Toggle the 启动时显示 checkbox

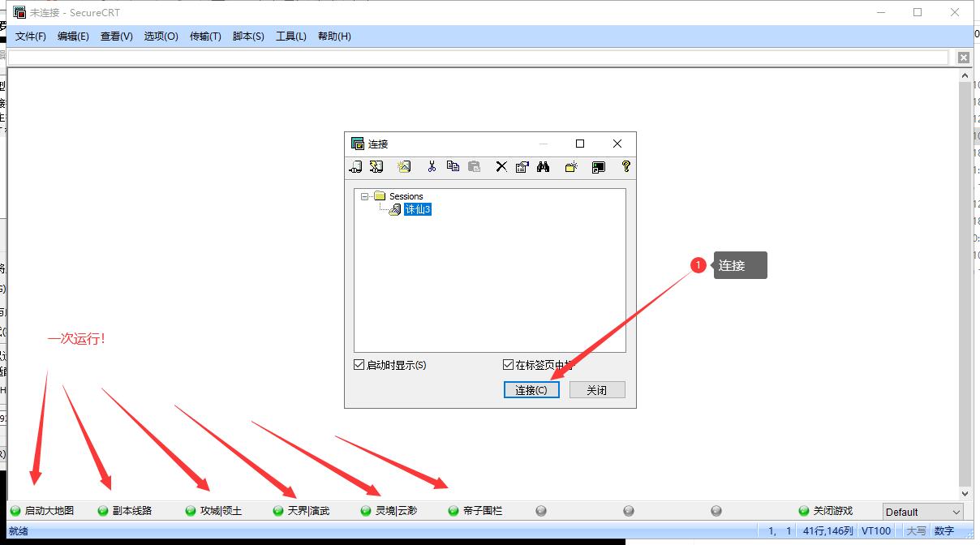point(359,365)
